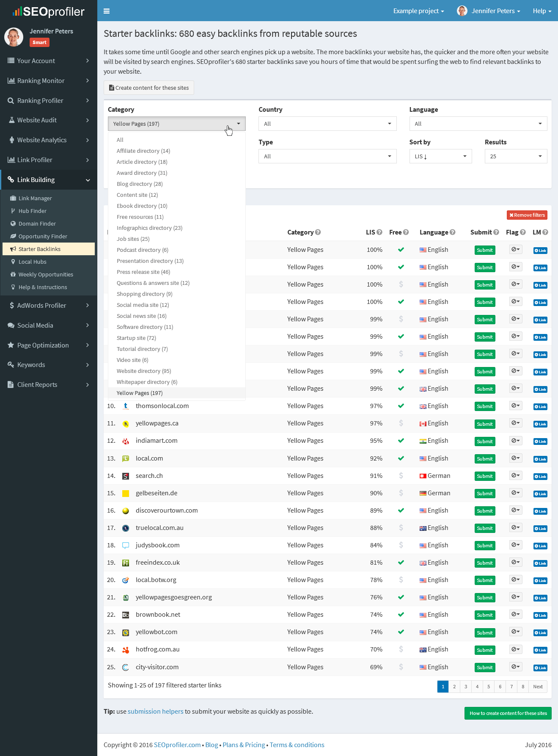Submit to yellowpages.ca
This screenshot has width=558, height=756.
(485, 424)
